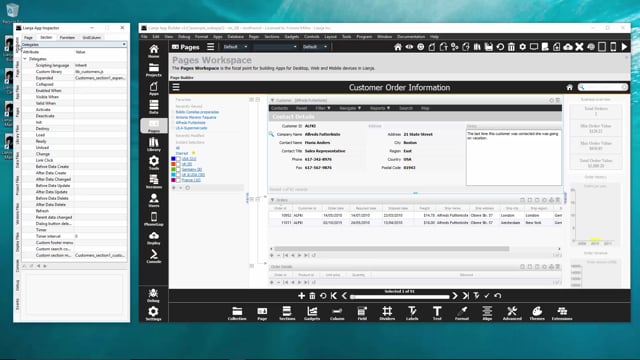The image size is (640, 360).
Task: Open the empty middle dropdown in toolbar
Action: click(x=275, y=47)
